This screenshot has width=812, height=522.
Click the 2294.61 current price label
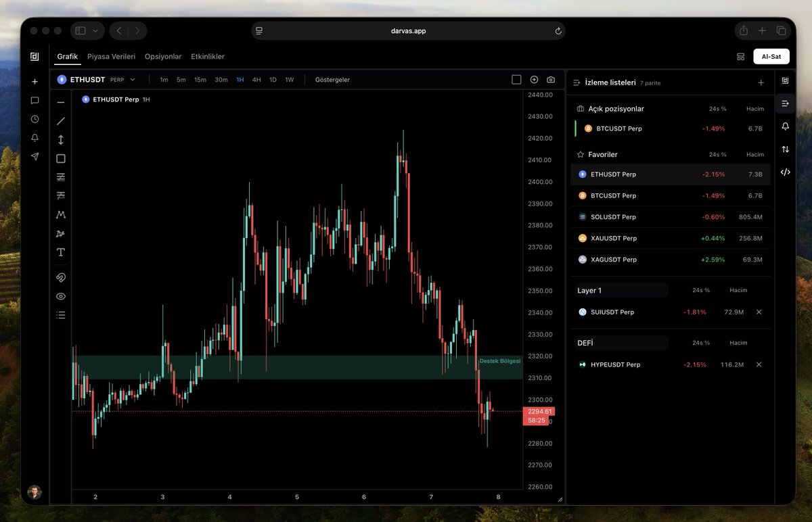[541, 411]
